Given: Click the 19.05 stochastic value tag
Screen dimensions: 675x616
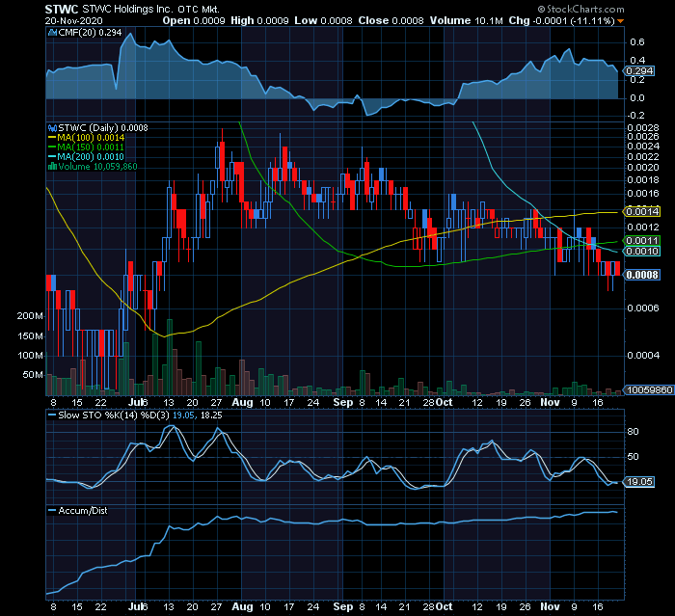Looking at the screenshot, I should coord(639,482).
